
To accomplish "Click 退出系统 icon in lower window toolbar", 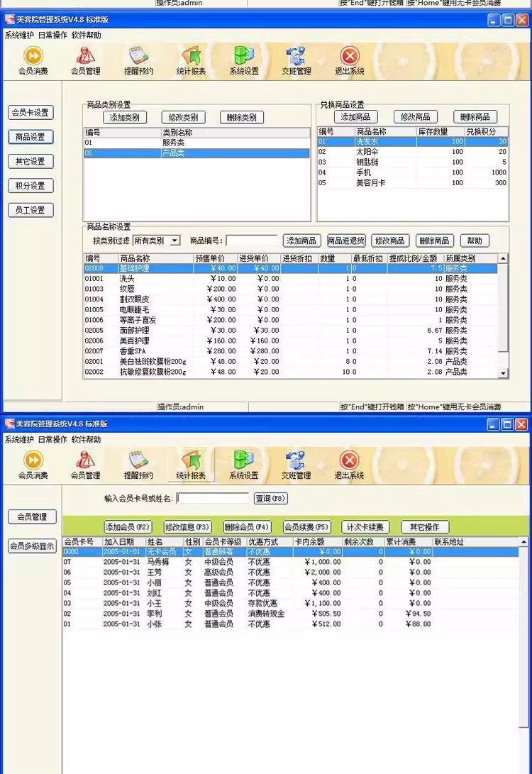I will (x=350, y=465).
